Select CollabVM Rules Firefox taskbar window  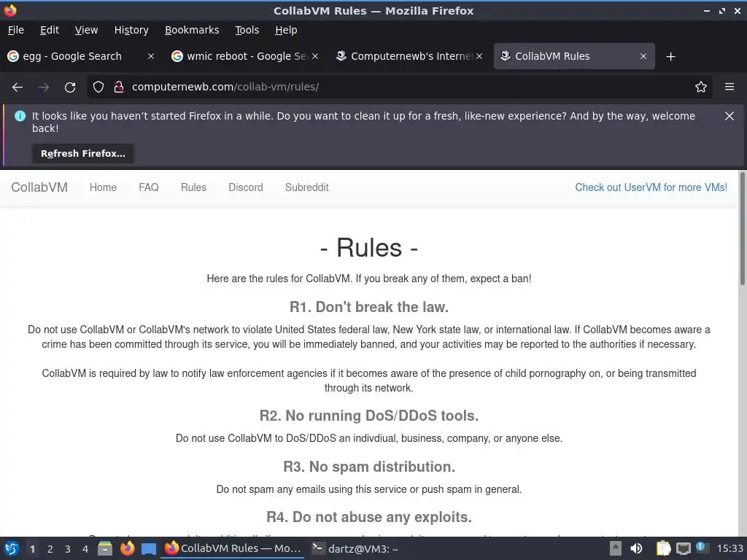[x=233, y=548]
